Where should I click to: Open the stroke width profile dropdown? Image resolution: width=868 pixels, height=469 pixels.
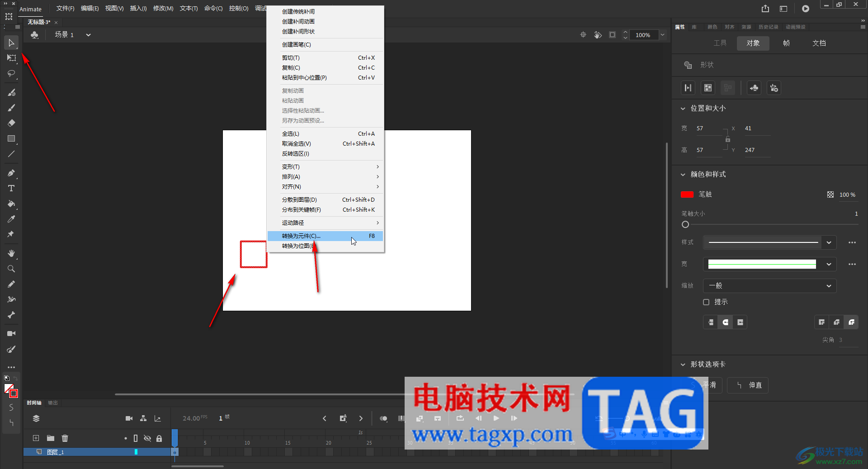tap(829, 264)
